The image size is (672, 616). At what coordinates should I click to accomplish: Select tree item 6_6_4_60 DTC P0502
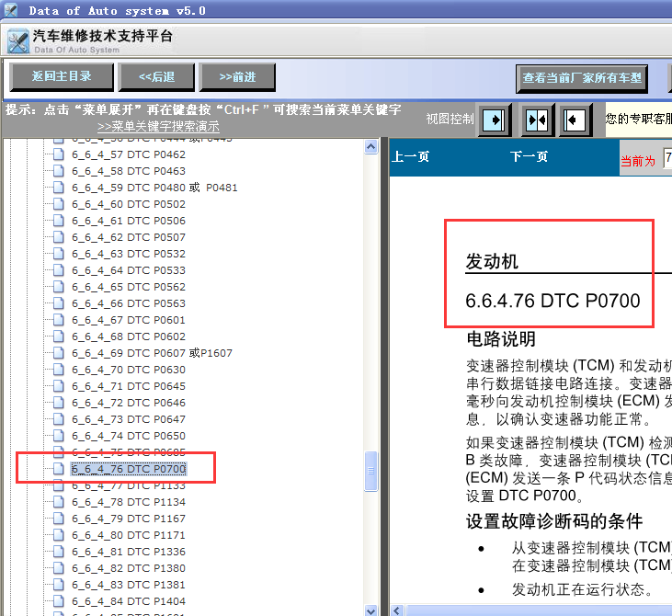click(129, 204)
